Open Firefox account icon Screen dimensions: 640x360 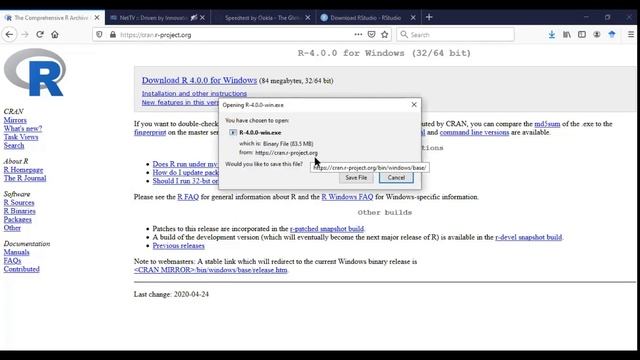click(597, 35)
